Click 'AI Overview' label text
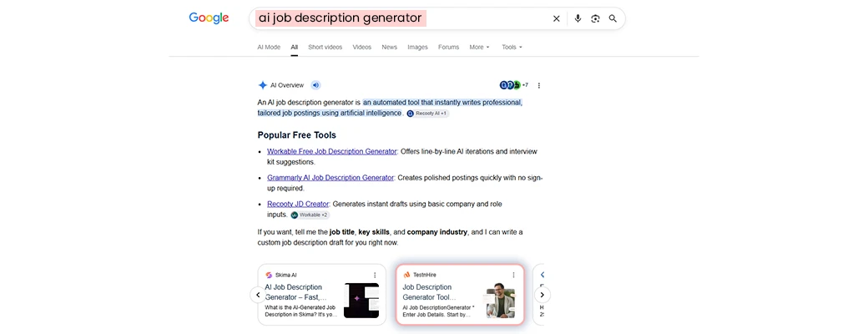The width and height of the screenshot is (868, 334). tap(287, 85)
